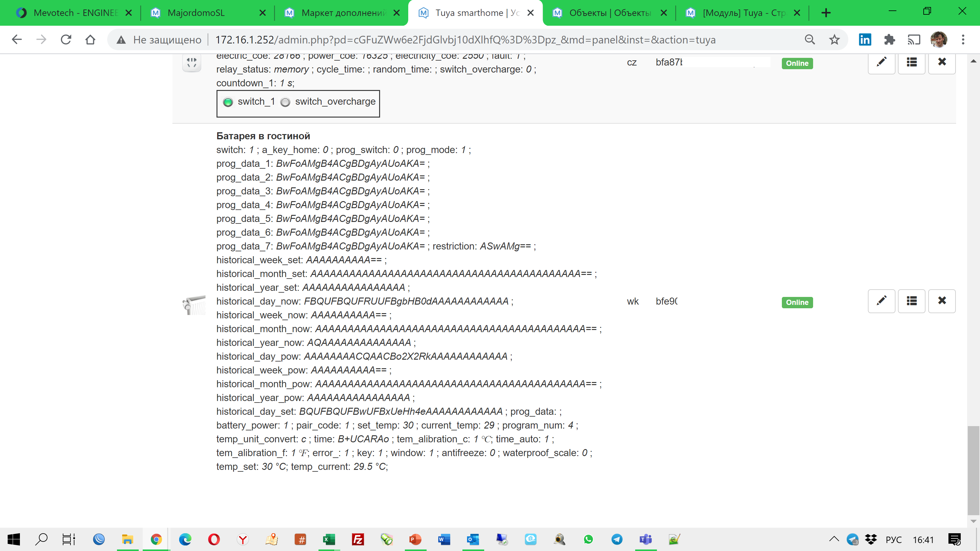Launch FileZilla from the taskbar
This screenshot has width=980, height=551.
[x=358, y=539]
